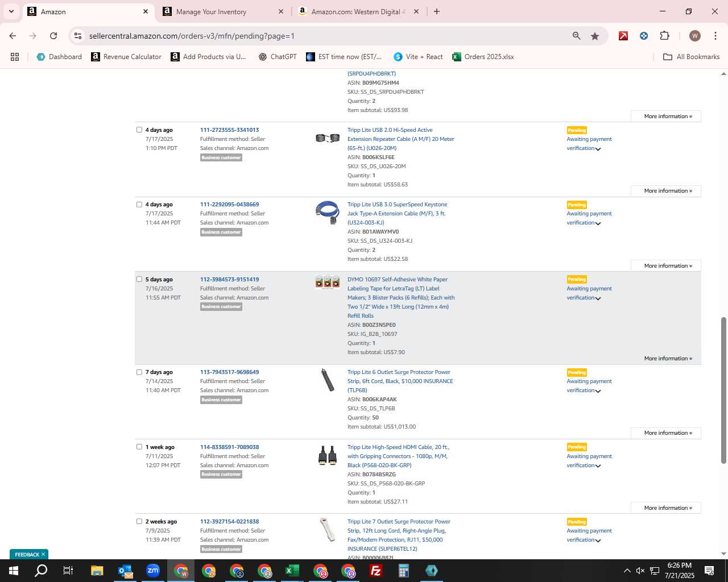Open ChatGPT bookmark
The image size is (728, 582).
(x=278, y=57)
